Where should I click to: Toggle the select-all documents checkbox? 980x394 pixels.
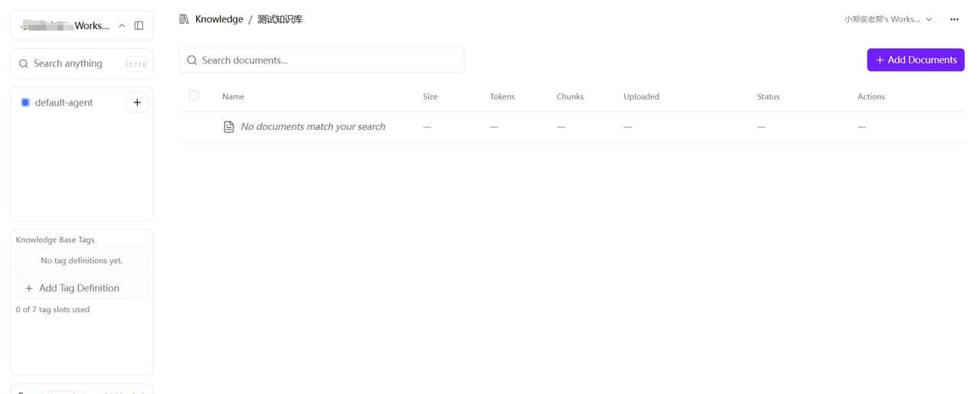(x=194, y=96)
